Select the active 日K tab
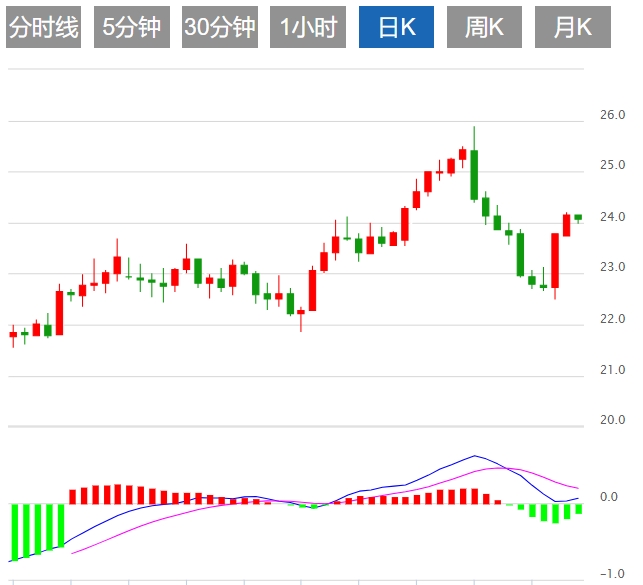The image size is (643, 585). 396,28
